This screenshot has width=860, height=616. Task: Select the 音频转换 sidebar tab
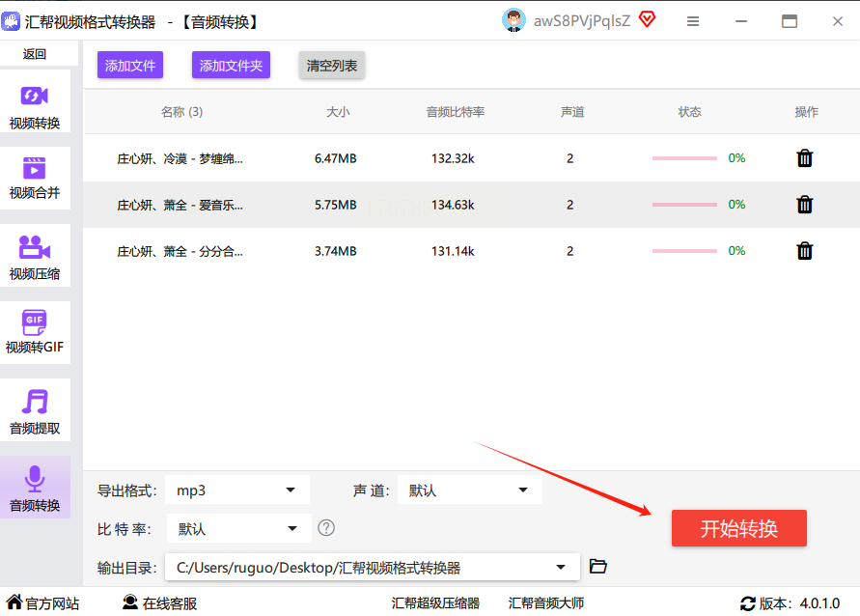coord(35,488)
